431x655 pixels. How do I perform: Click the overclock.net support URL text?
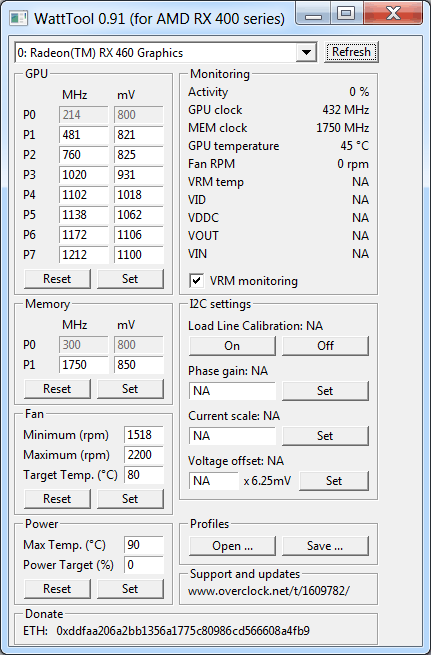point(269,591)
